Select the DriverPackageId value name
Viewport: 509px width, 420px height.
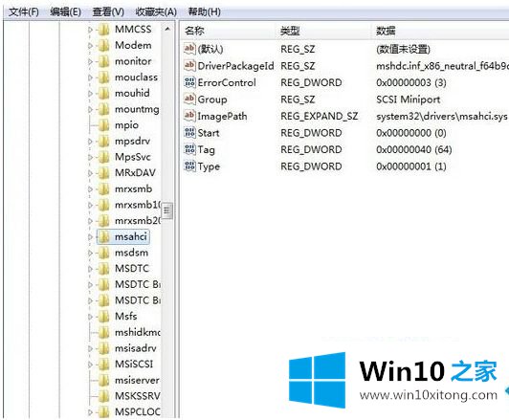click(236, 66)
